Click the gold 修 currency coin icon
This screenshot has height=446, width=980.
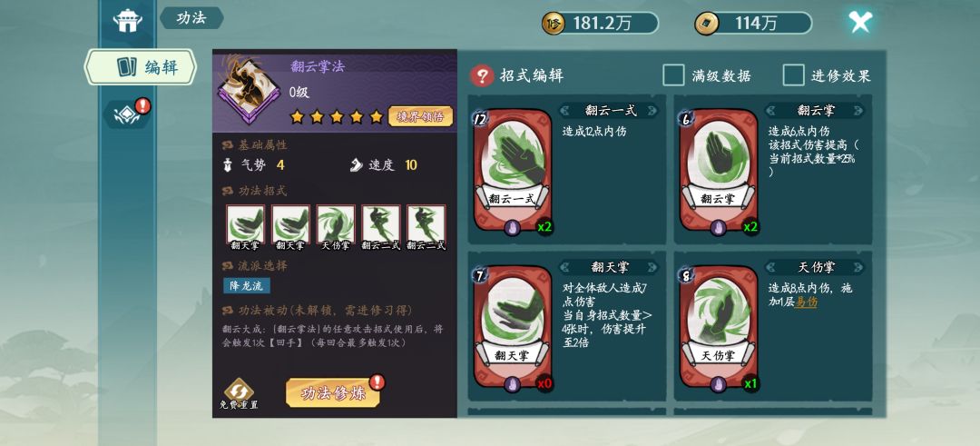pyautogui.click(x=554, y=23)
